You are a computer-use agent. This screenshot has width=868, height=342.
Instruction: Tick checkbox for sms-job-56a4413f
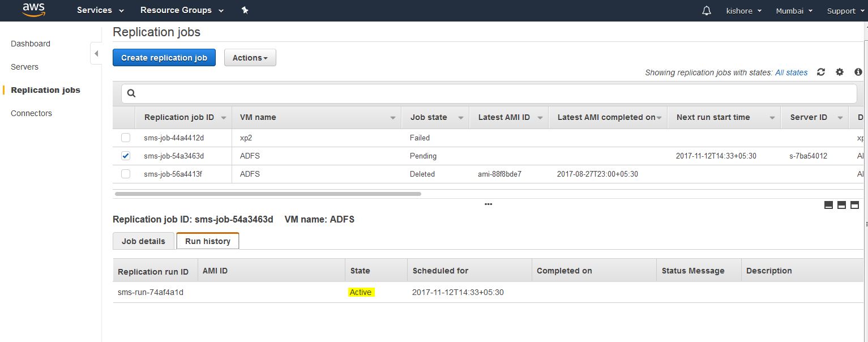click(x=126, y=174)
